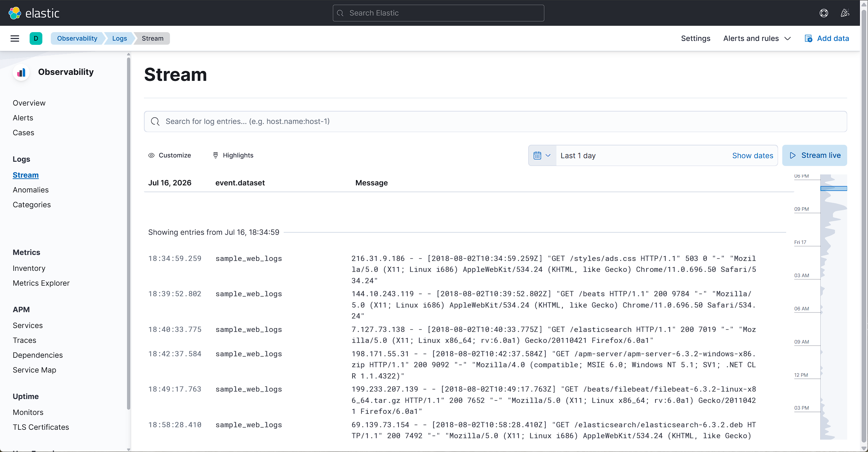Open Cases in sidebar
Viewport: 868px width, 452px height.
(23, 133)
